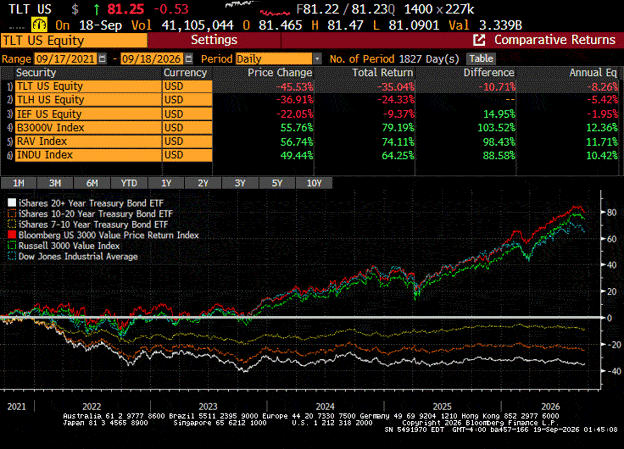624x449 pixels.
Task: Click the Annual Eq column header
Action: [593, 73]
